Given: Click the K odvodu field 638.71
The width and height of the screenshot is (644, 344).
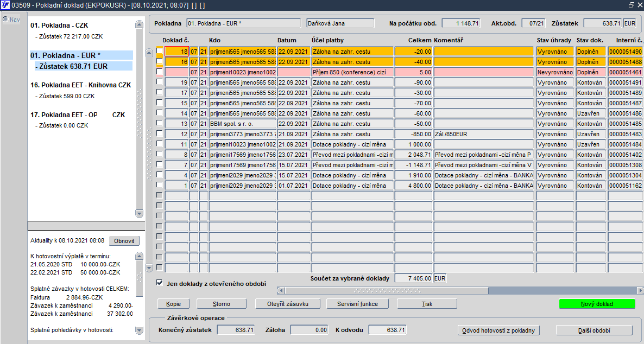Looking at the screenshot, I should coord(387,330).
